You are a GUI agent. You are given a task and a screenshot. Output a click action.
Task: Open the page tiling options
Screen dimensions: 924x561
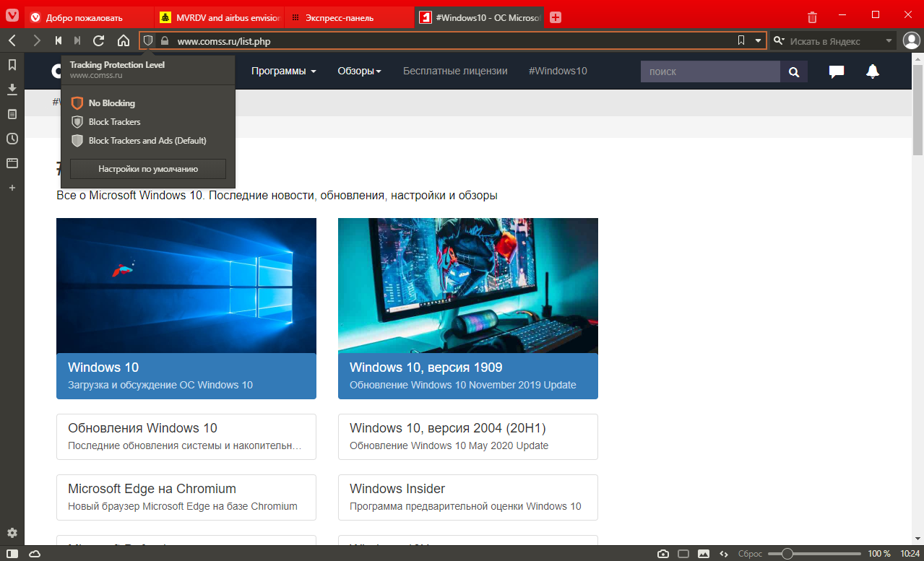(683, 554)
